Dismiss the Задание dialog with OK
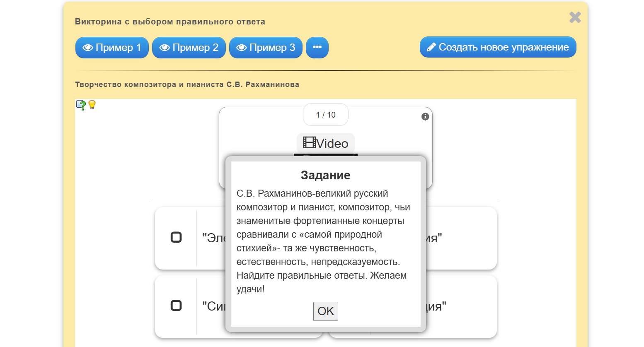 [326, 311]
